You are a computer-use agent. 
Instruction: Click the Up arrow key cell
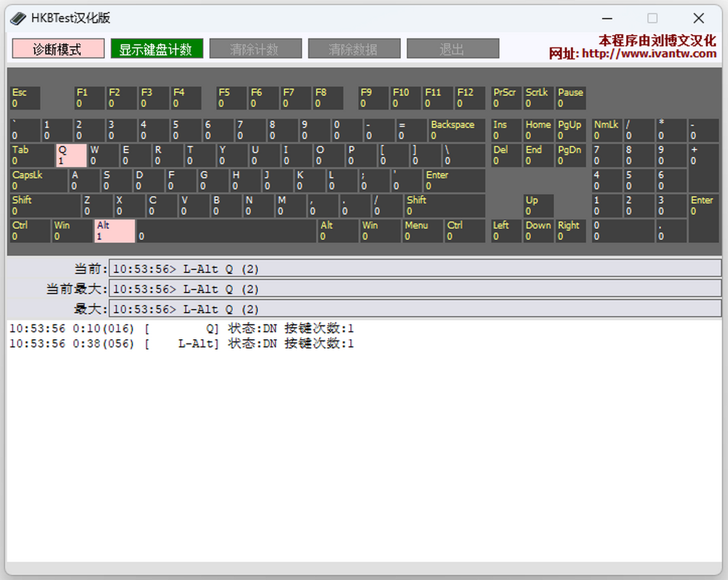click(x=538, y=205)
